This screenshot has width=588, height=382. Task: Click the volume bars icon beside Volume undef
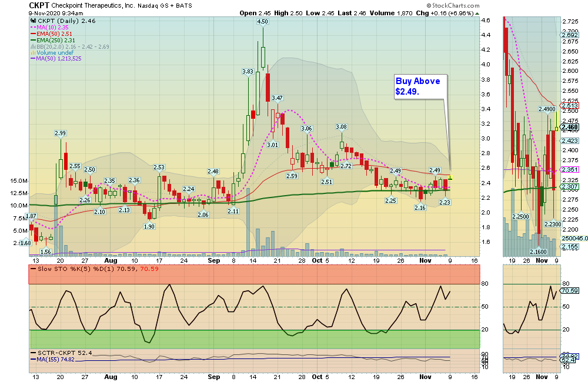pyautogui.click(x=33, y=53)
